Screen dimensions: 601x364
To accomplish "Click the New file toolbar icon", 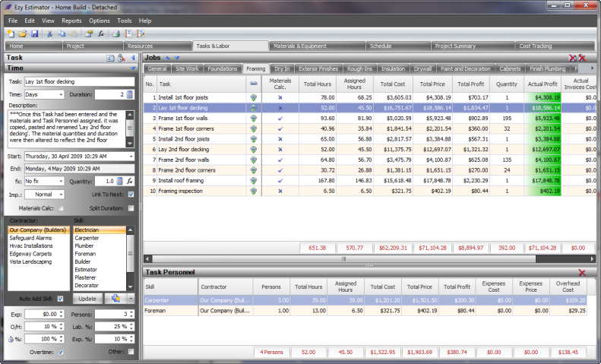I will coord(10,34).
